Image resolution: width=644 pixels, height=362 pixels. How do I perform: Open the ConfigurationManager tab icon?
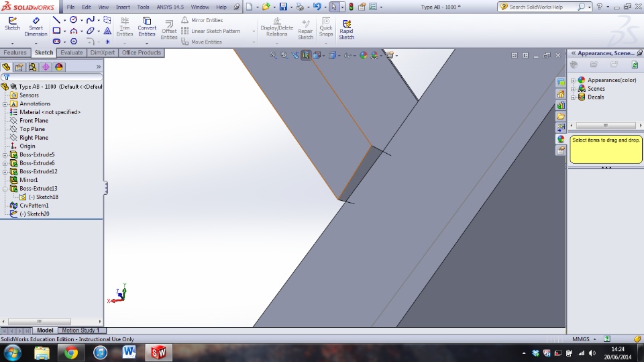click(x=32, y=66)
